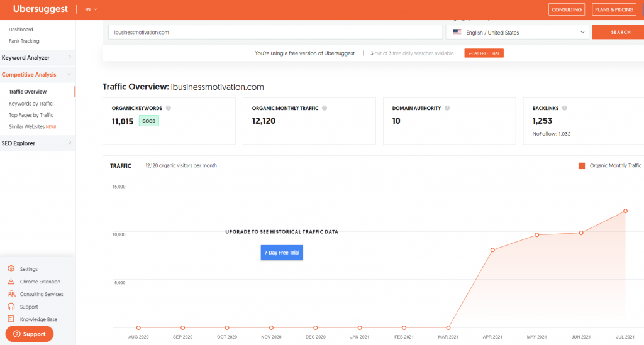Click the NoFollow: 1,032 text
The width and height of the screenshot is (644, 345).
(x=551, y=134)
